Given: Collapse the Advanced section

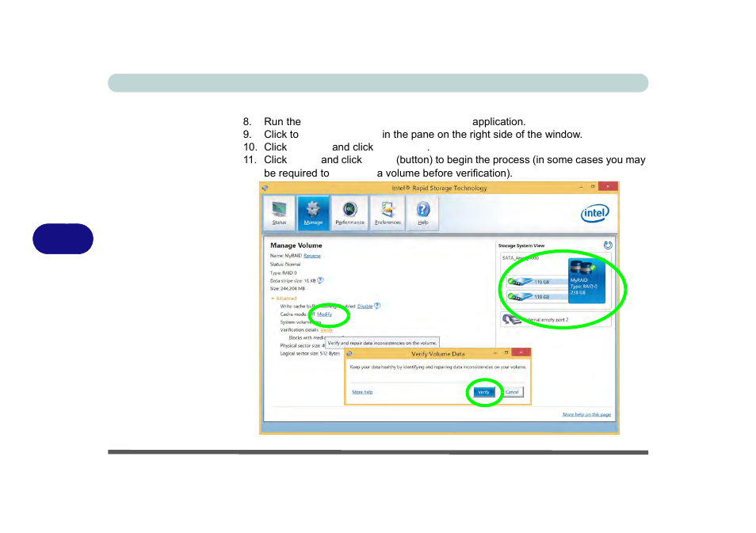Looking at the screenshot, I should click(284, 299).
